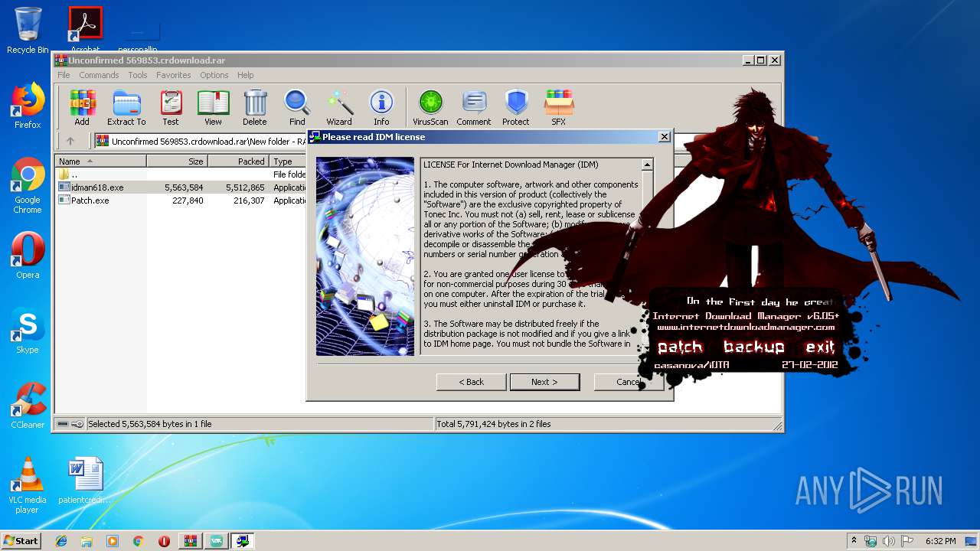Click the Chrome icon in taskbar
980x551 pixels.
[138, 541]
